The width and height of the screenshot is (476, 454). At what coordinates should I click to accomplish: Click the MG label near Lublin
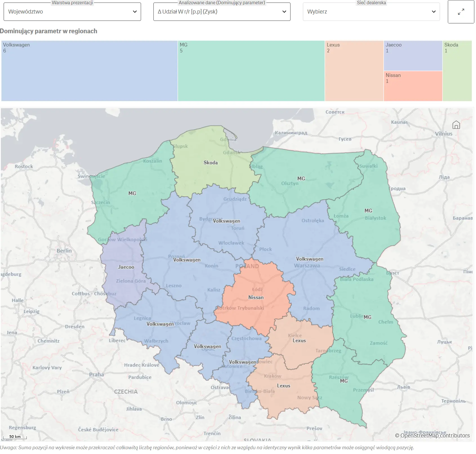368,317
